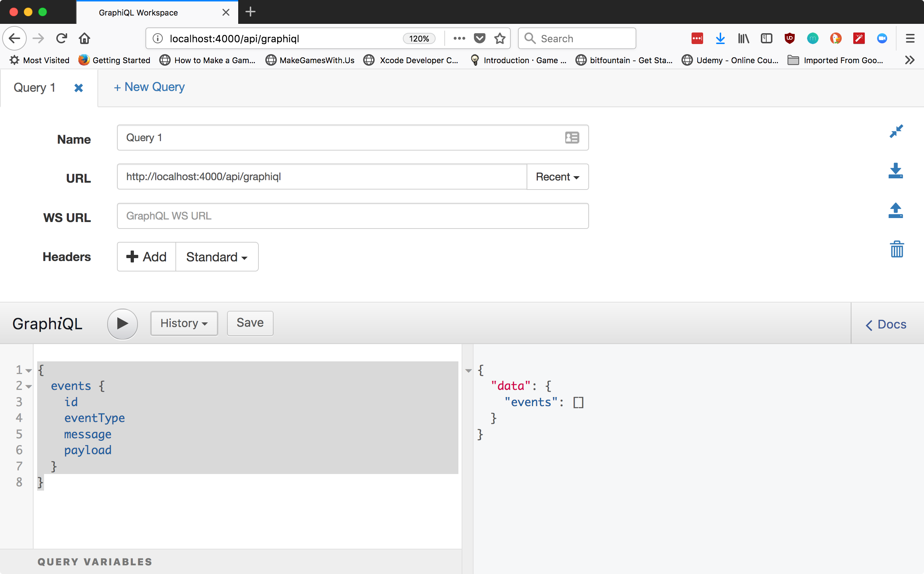
Task: Open browser Downloads panel
Action: (x=720, y=38)
